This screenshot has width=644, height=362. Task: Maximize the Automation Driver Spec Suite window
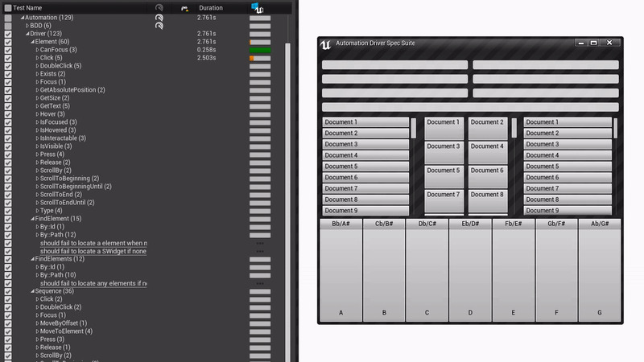(x=593, y=43)
